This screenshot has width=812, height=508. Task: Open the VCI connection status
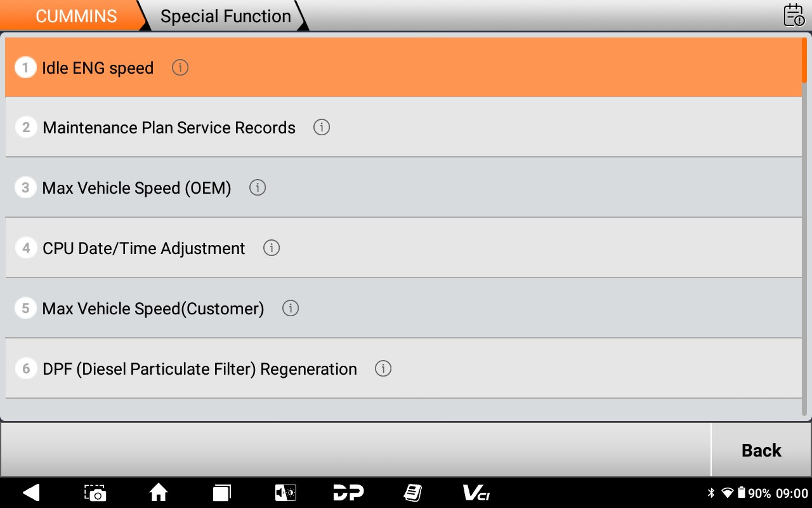(x=476, y=493)
